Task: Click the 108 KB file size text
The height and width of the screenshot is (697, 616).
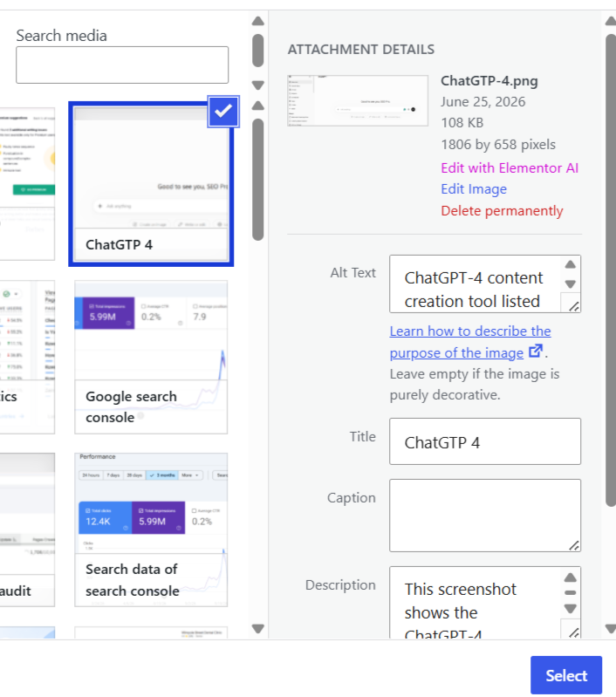Action: pyautogui.click(x=462, y=123)
